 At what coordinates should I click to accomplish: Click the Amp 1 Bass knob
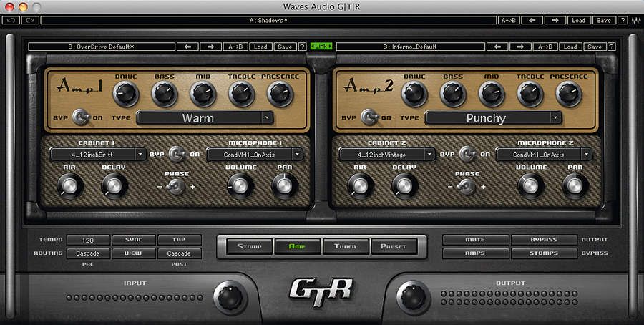165,94
